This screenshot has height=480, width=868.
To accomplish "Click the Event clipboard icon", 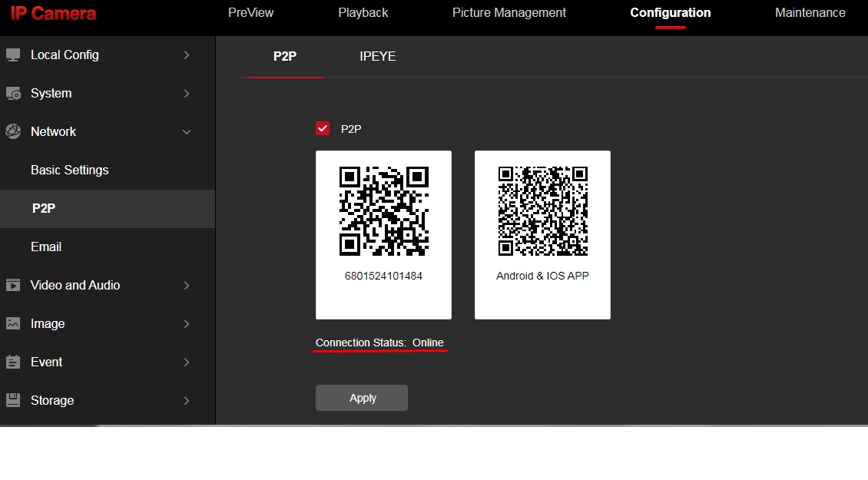I will point(13,362).
